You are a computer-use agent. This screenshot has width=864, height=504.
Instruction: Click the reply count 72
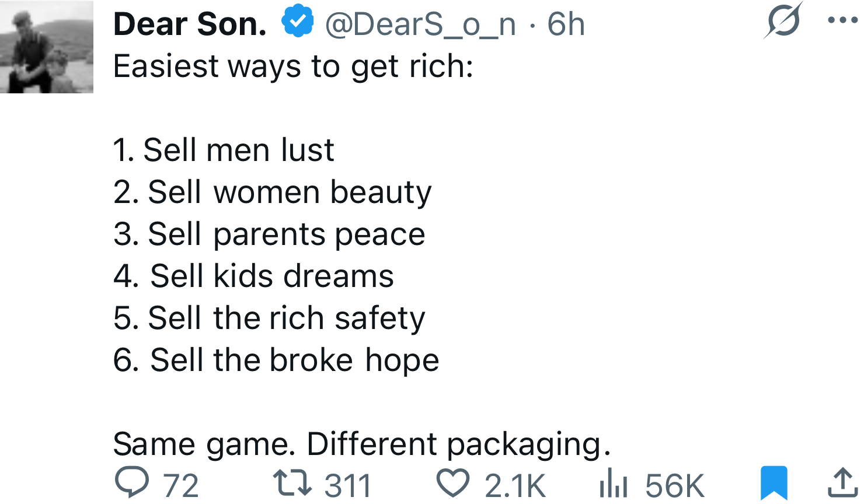(181, 485)
